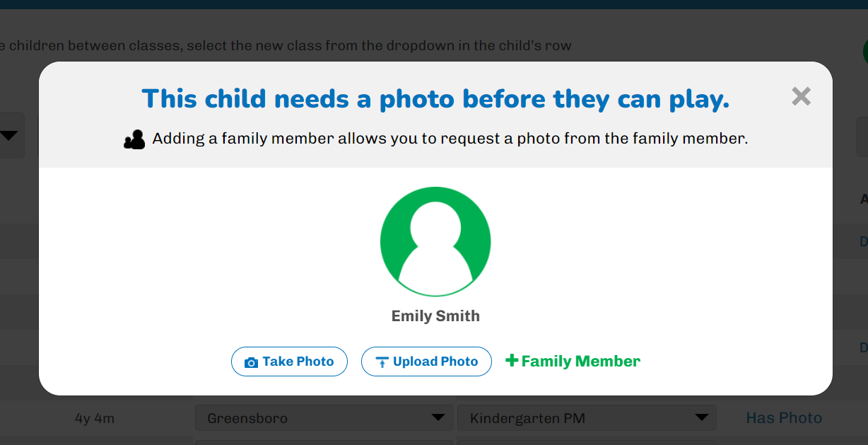Click the family group silhouette icon
The width and height of the screenshot is (868, 445).
click(134, 139)
